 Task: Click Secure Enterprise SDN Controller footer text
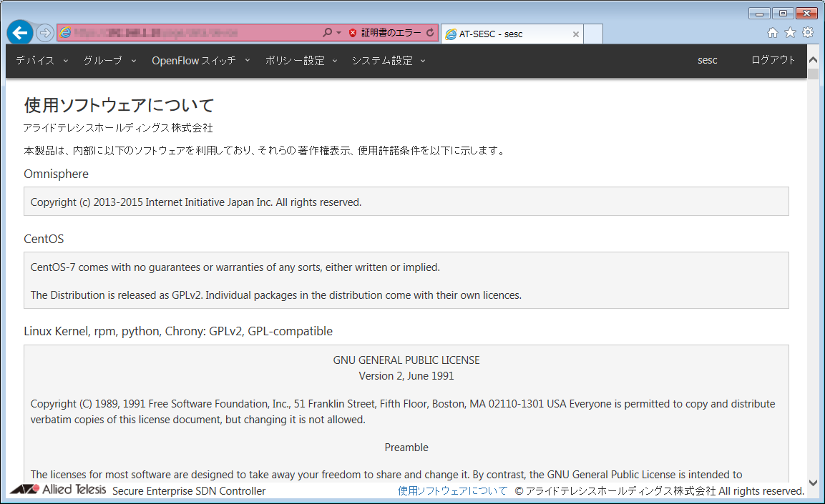(189, 491)
